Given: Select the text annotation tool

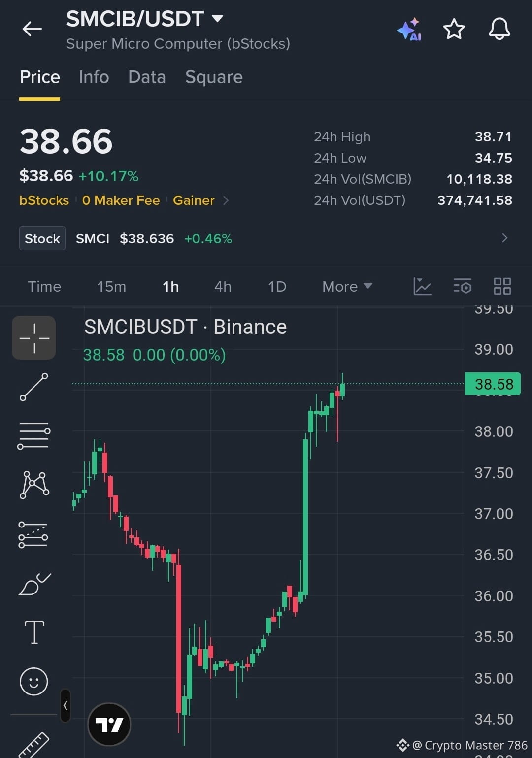Looking at the screenshot, I should tap(34, 632).
